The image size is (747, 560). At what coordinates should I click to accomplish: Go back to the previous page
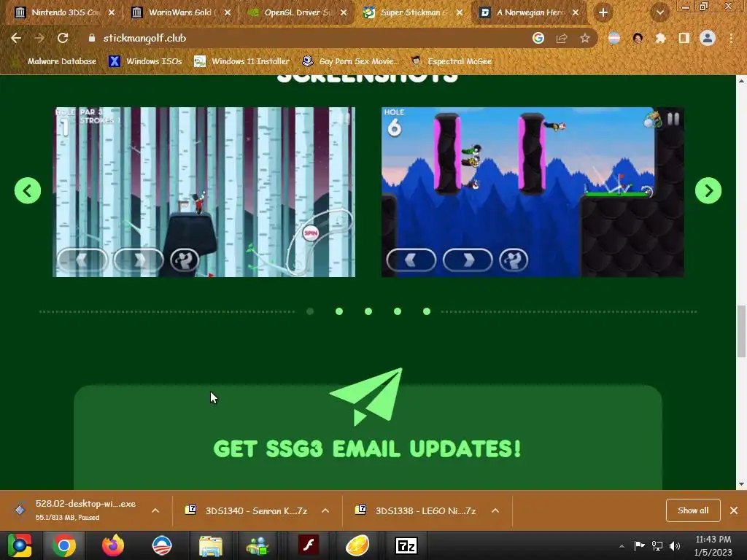16,38
